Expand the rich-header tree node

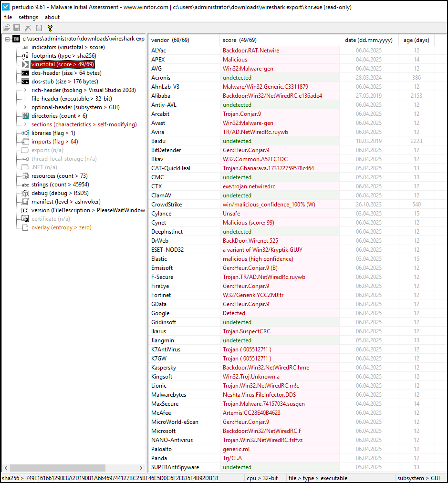[x=25, y=90]
